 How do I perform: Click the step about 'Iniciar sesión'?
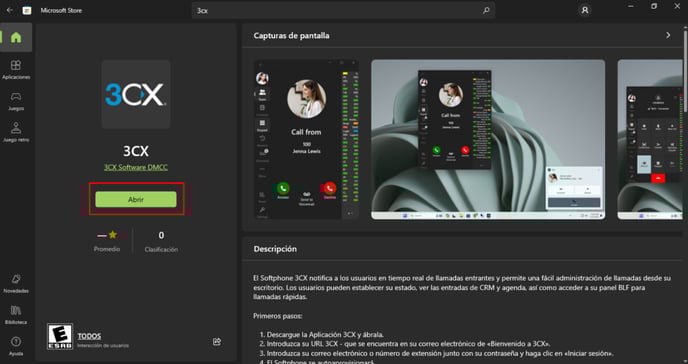pos(440,353)
